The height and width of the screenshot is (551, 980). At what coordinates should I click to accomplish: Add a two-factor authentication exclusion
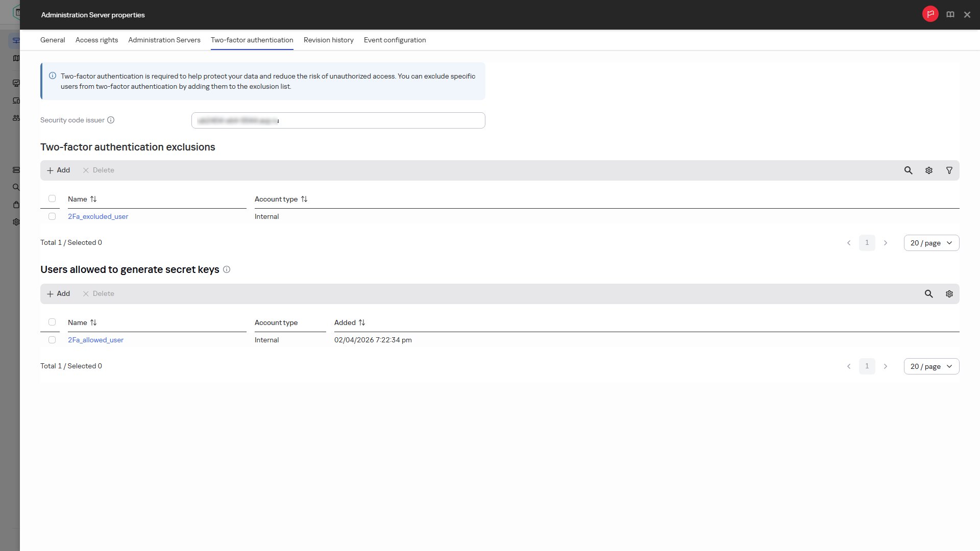coord(58,170)
